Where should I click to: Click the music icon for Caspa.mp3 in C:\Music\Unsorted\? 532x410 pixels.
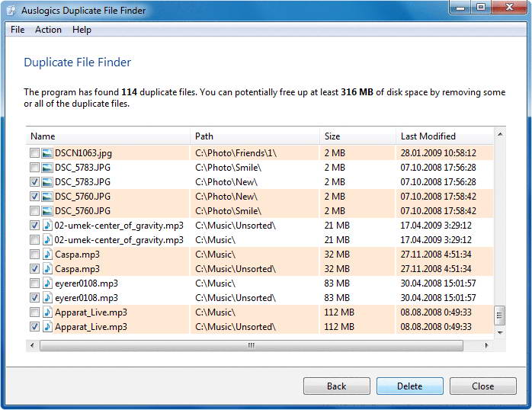pyautogui.click(x=46, y=269)
